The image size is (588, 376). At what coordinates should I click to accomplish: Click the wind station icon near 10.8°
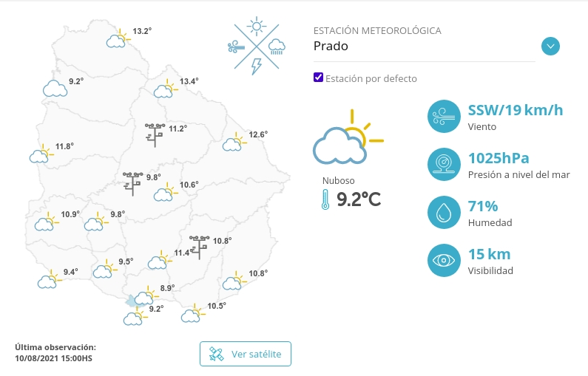pos(199,246)
